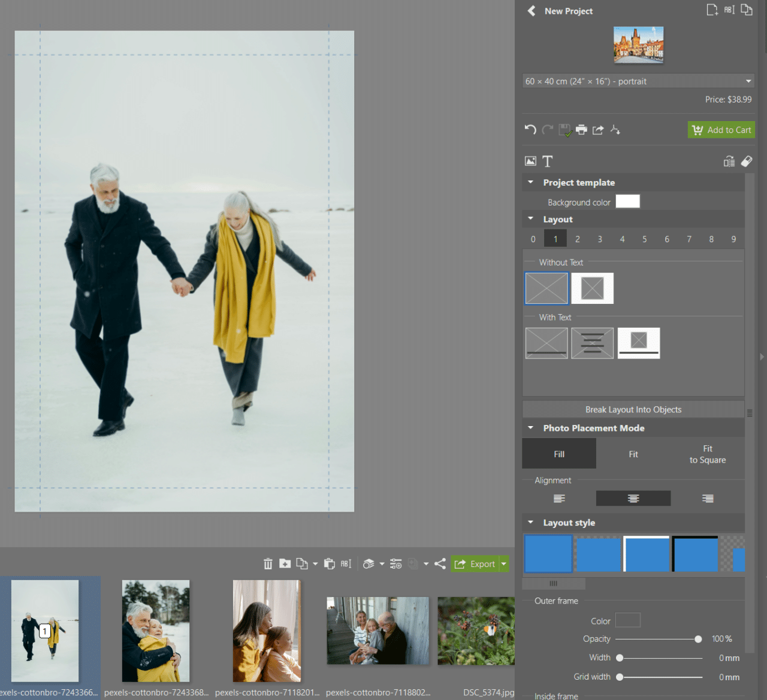Click the batch filter sliders icon

(x=395, y=563)
